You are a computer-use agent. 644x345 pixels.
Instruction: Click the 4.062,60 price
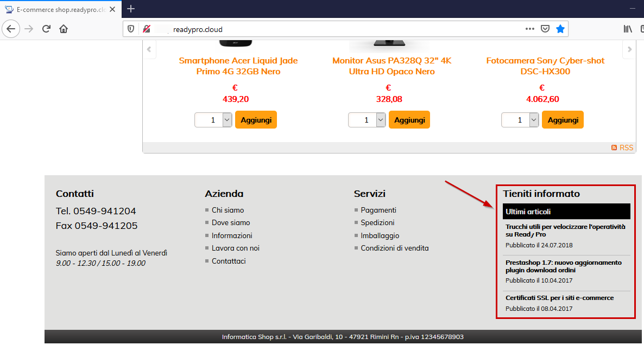tap(542, 99)
